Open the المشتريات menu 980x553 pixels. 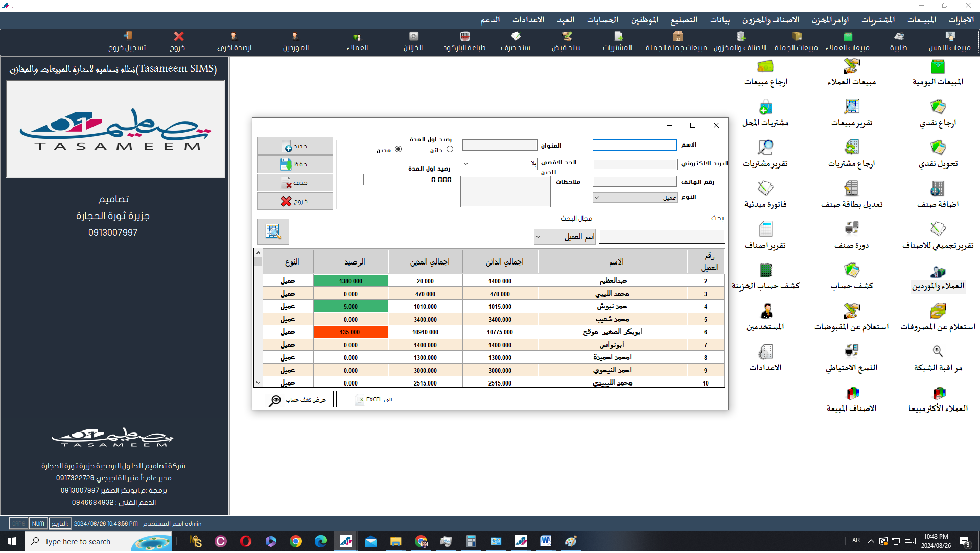coord(878,20)
